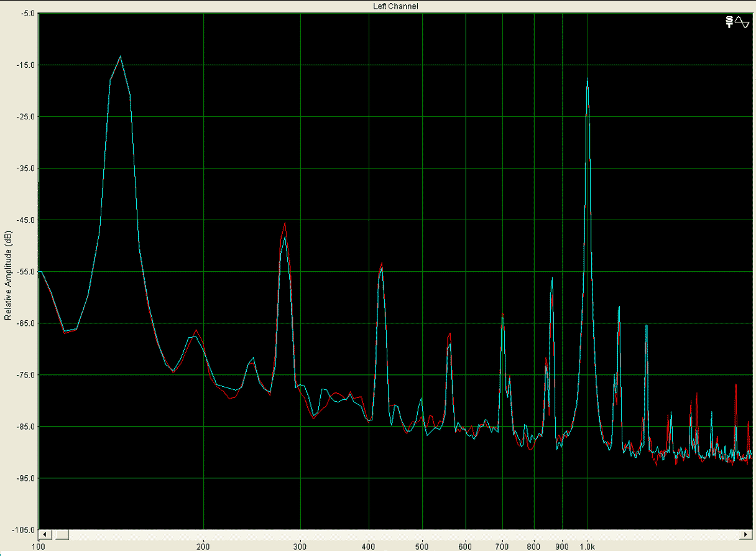Click the sine wave icon in top-right corner

point(742,22)
